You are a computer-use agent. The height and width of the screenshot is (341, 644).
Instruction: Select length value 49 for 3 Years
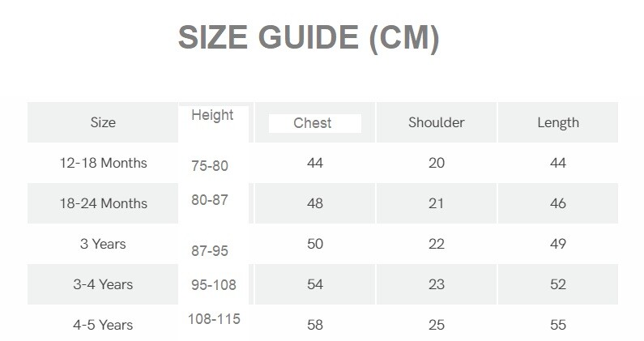coord(558,244)
